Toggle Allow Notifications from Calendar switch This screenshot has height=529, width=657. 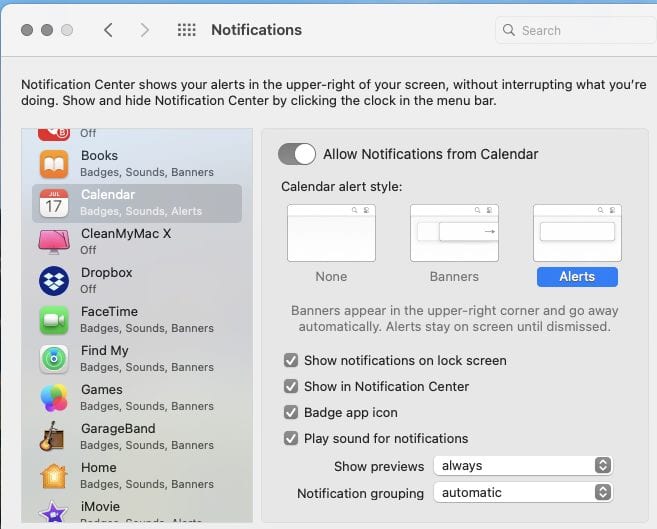click(x=297, y=154)
